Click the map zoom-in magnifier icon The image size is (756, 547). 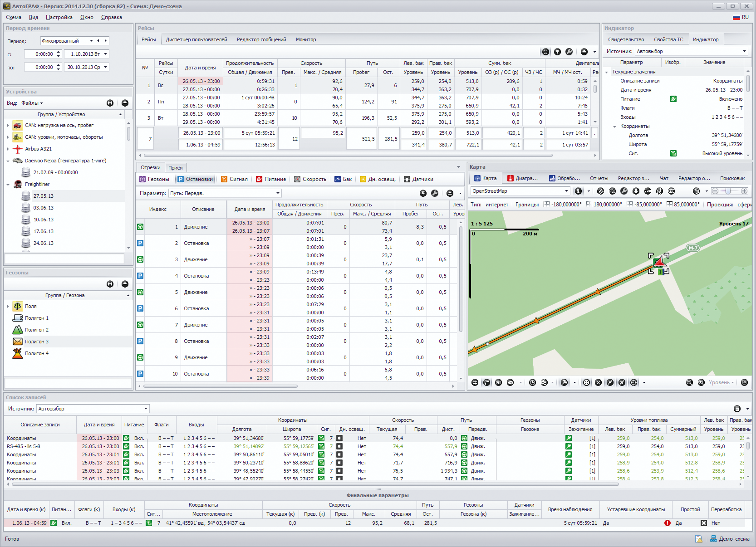click(x=701, y=382)
